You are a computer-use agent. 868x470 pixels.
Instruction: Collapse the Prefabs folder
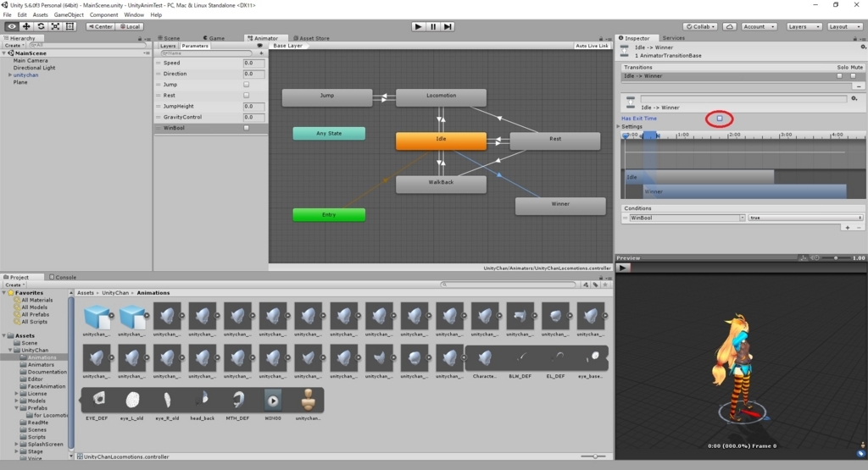click(x=17, y=408)
